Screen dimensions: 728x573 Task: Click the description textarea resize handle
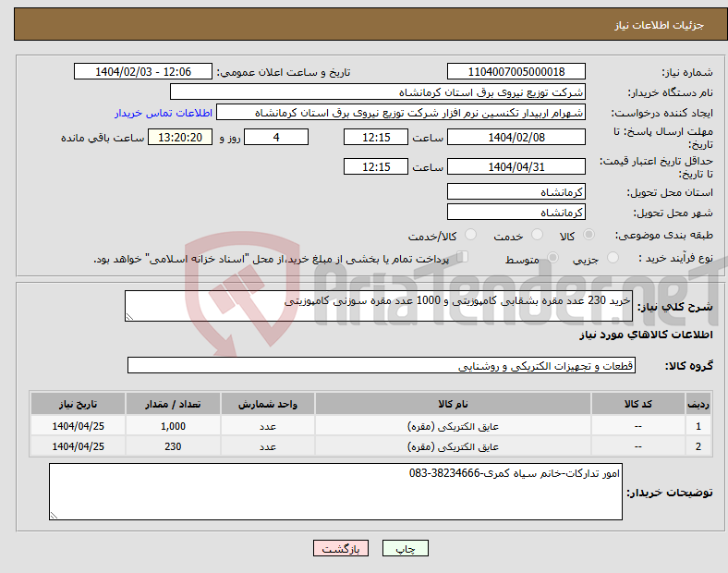[x=129, y=317]
